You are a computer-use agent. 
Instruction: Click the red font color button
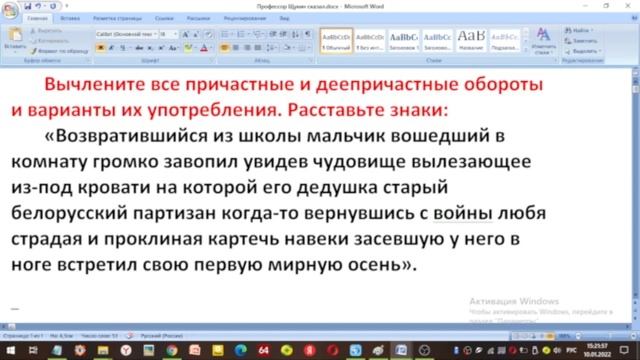click(204, 48)
